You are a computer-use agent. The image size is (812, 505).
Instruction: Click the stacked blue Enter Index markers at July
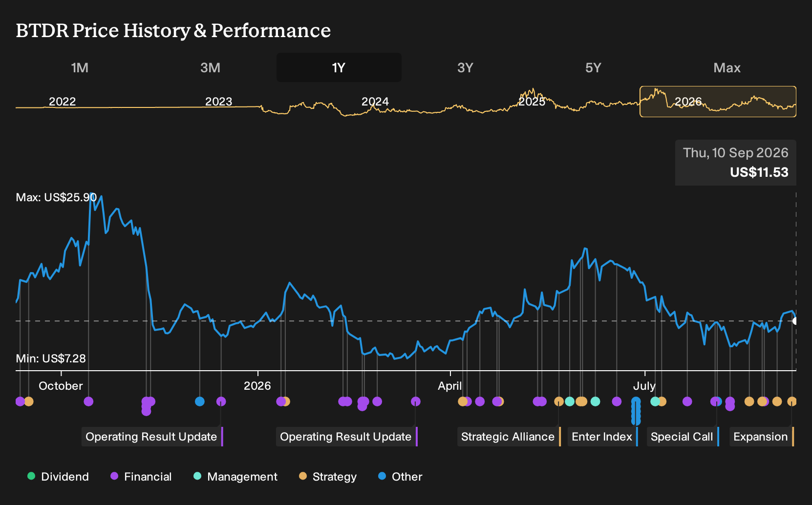pyautogui.click(x=636, y=412)
